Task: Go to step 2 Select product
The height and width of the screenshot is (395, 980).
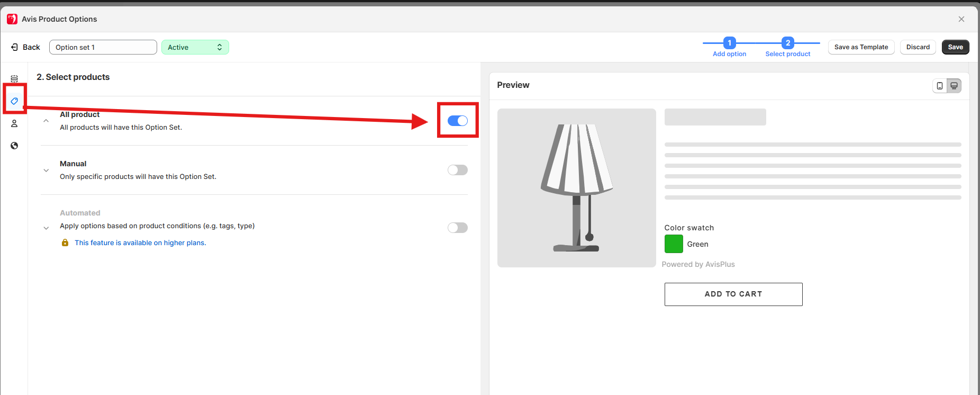Action: 787,43
